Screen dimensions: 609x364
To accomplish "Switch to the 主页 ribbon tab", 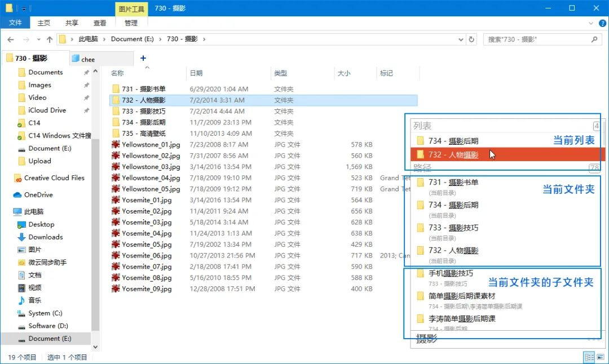I will coord(43,23).
